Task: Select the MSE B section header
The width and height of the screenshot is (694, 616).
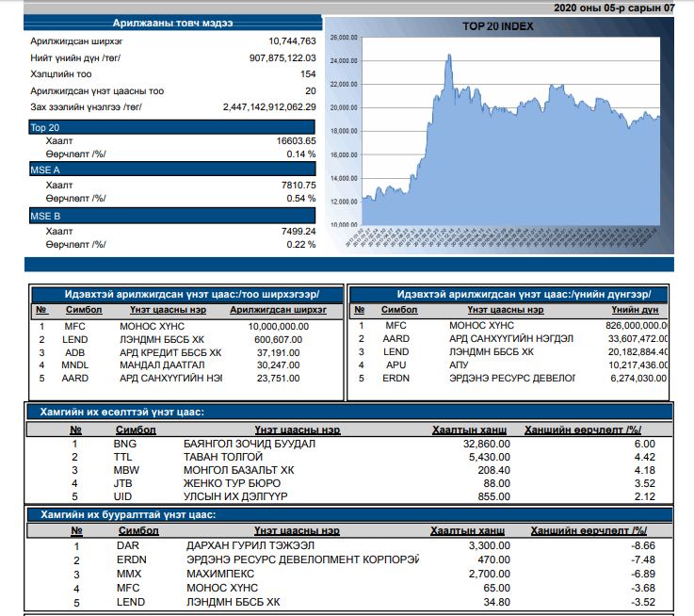Action: (x=45, y=217)
